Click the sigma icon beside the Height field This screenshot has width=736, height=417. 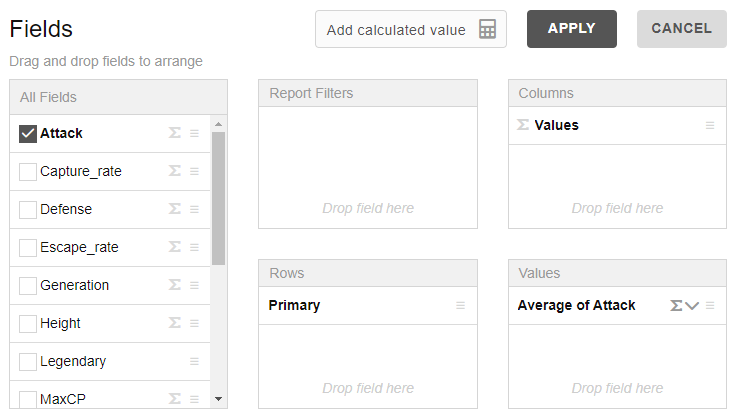(175, 323)
